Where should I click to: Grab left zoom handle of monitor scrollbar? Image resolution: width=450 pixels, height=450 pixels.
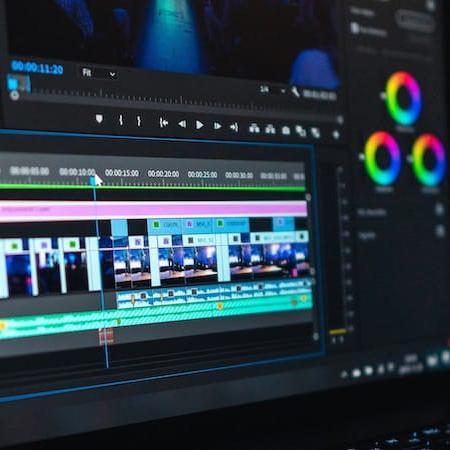14,95
